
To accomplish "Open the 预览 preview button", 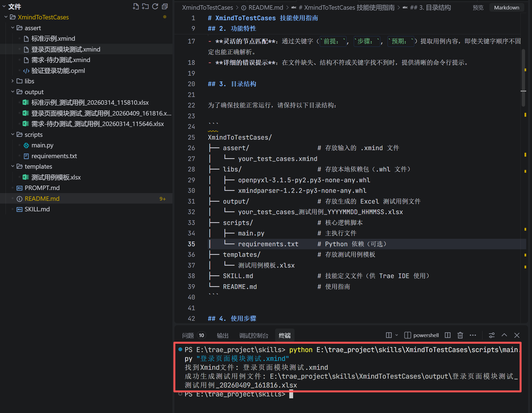I will tap(478, 8).
